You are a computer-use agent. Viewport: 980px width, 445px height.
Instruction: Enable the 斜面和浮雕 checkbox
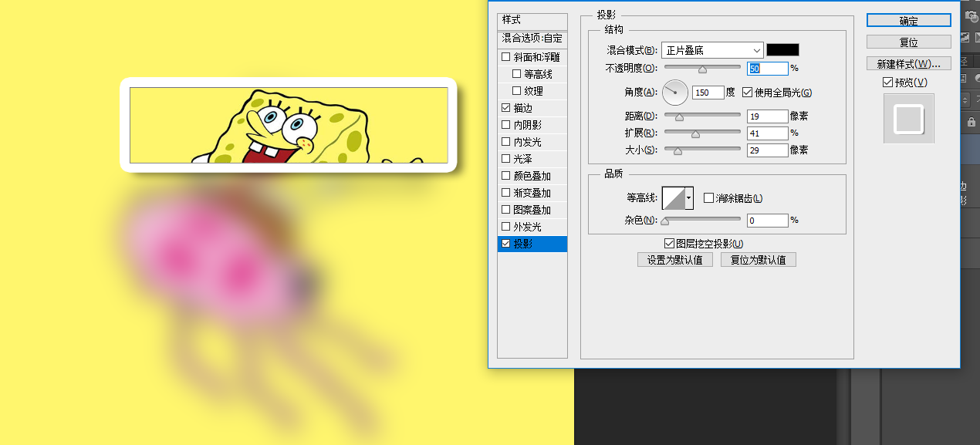coord(506,57)
